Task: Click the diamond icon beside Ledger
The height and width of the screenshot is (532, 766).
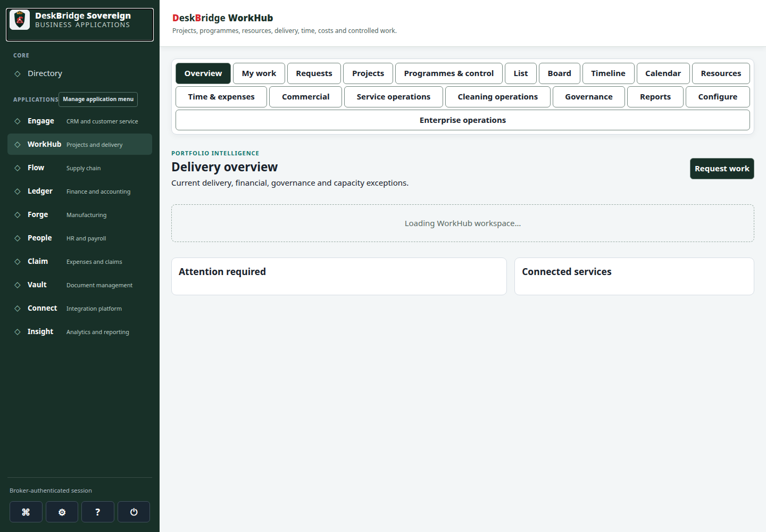Action: click(x=18, y=192)
